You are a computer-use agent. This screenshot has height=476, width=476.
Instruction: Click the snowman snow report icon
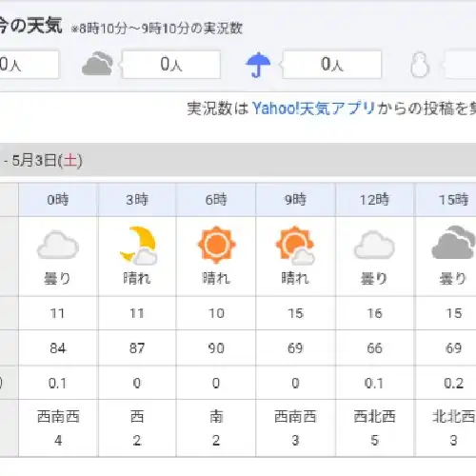[420, 65]
